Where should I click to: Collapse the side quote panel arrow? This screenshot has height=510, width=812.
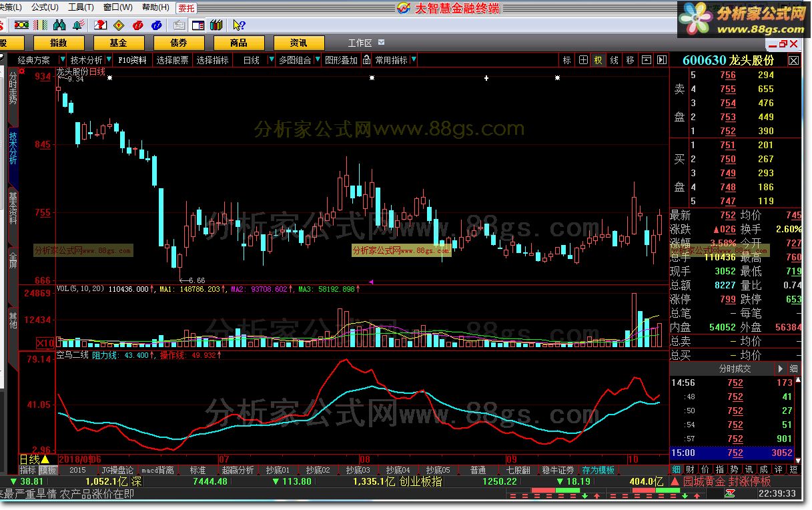(662, 60)
